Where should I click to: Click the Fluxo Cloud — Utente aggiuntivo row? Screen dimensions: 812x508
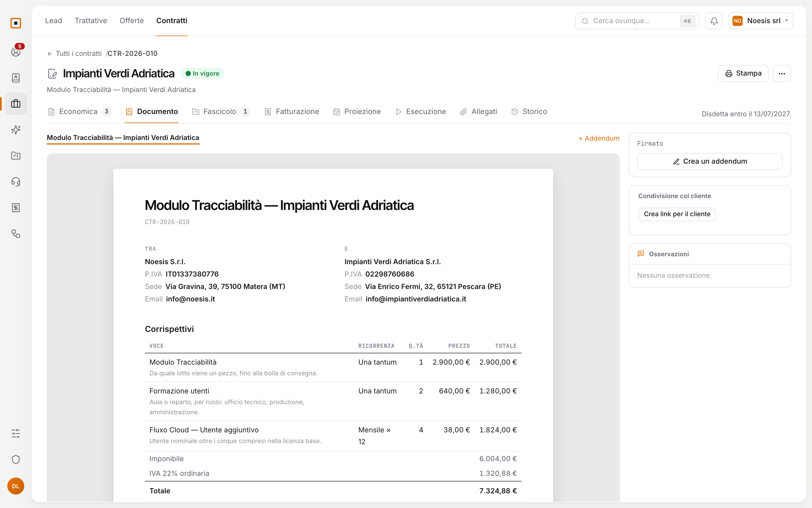click(333, 435)
